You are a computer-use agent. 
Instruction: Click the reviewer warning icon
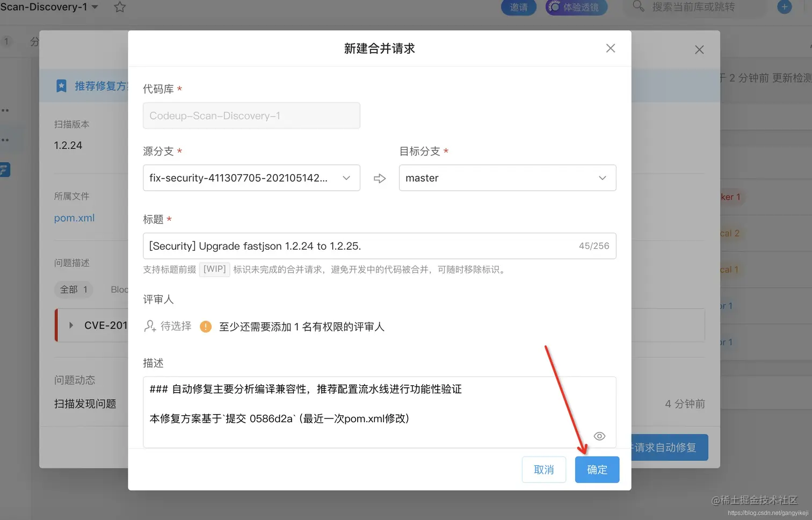click(x=206, y=327)
